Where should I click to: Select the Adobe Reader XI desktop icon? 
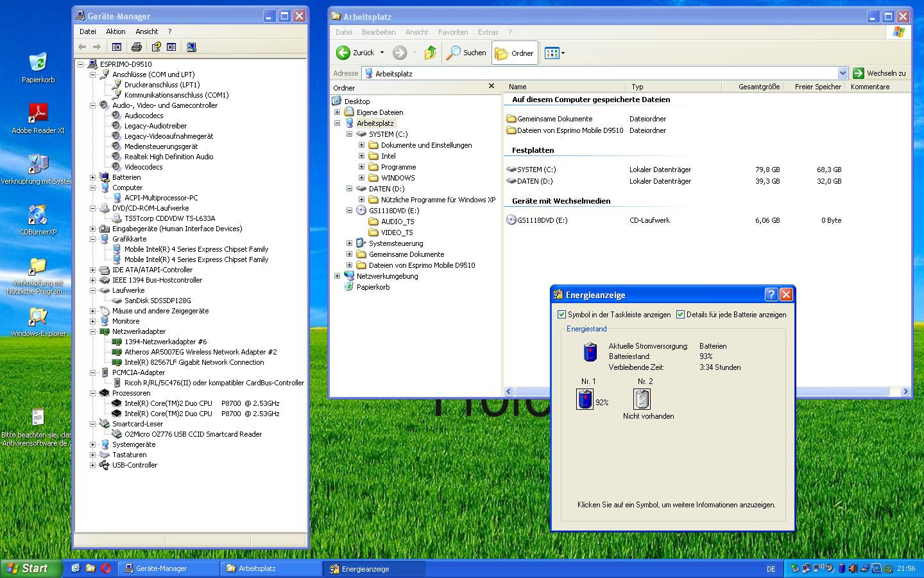(x=38, y=118)
